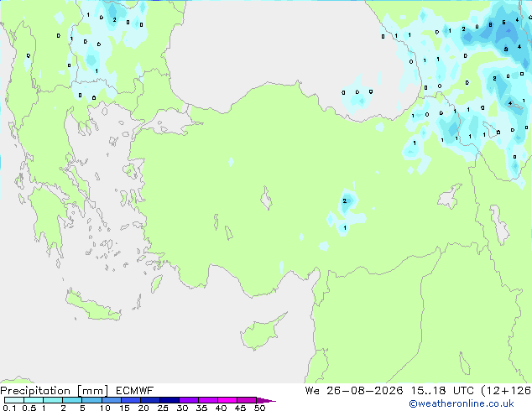Image resolution: width=532 pixels, height=411 pixels.
Task: Click the date 26-08-2026 in the footer
Action: tap(365, 391)
